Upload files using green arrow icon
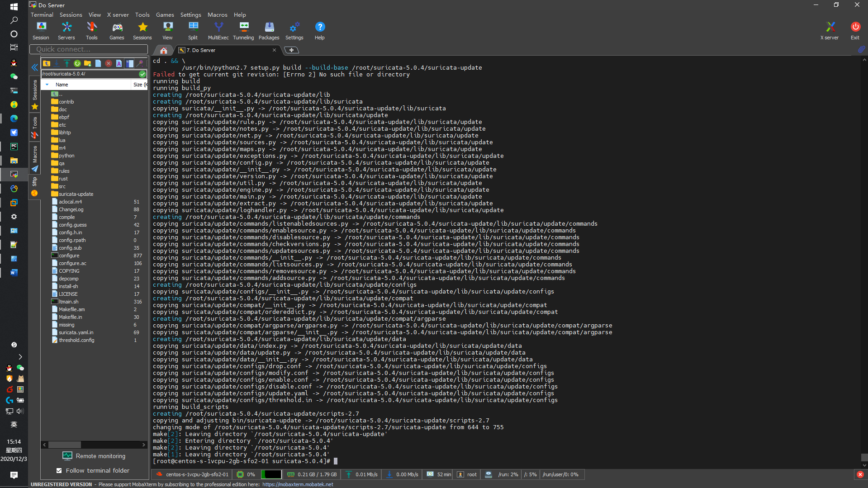This screenshot has height=488, width=868. pos(66,63)
